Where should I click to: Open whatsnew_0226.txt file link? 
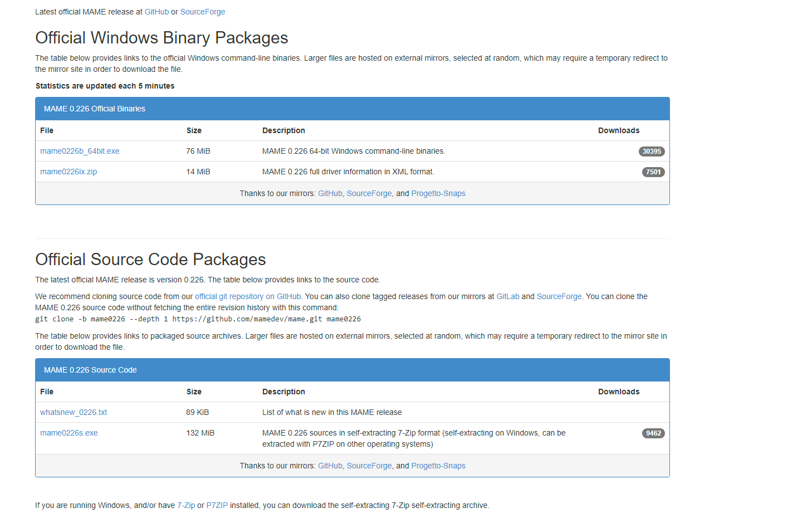[74, 412]
